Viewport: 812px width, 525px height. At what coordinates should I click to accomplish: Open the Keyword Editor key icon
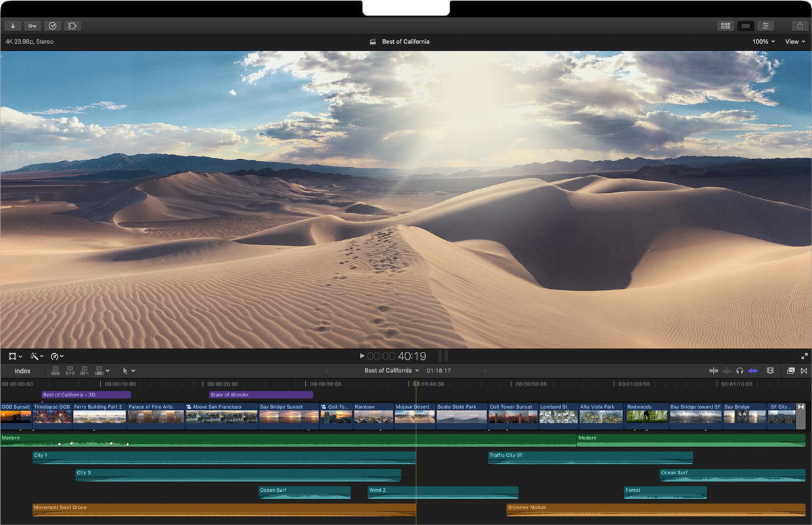point(32,26)
